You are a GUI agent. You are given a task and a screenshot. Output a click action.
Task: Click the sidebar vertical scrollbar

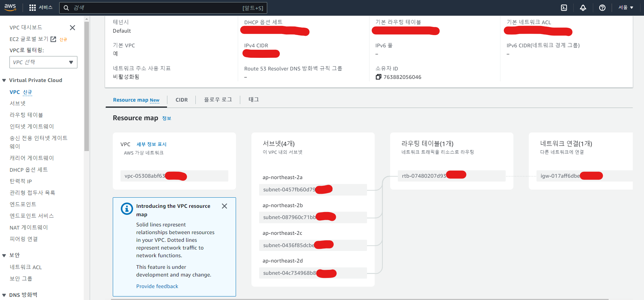point(86,86)
